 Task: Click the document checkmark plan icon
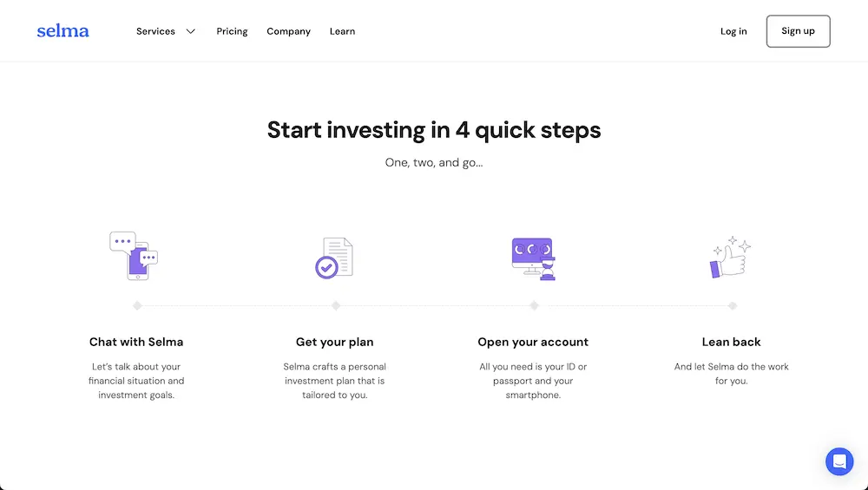(x=333, y=258)
